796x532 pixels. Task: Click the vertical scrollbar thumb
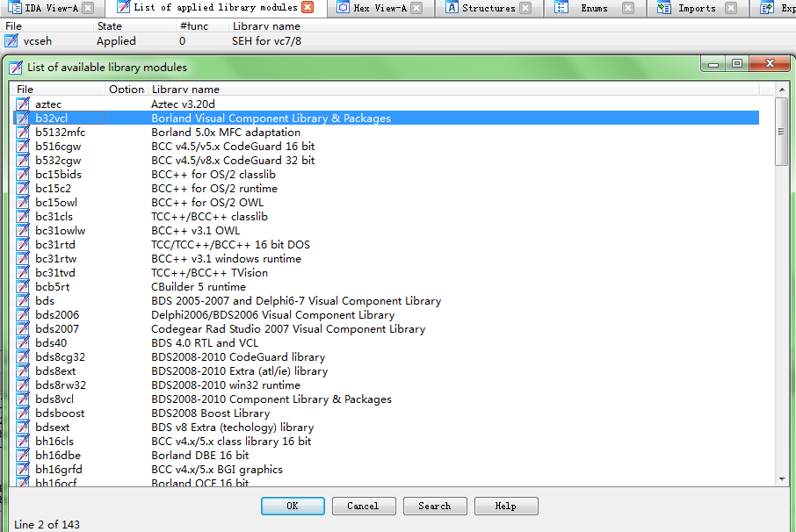pyautogui.click(x=782, y=132)
